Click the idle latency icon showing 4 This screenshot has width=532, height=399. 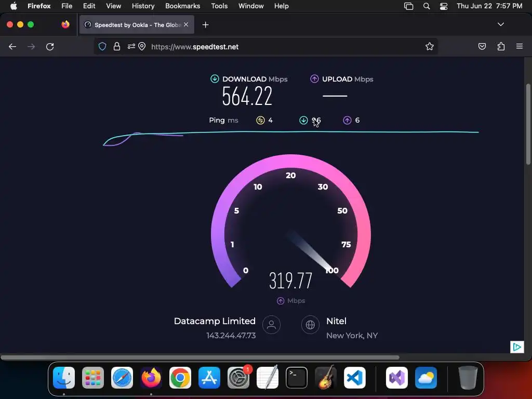click(x=260, y=120)
